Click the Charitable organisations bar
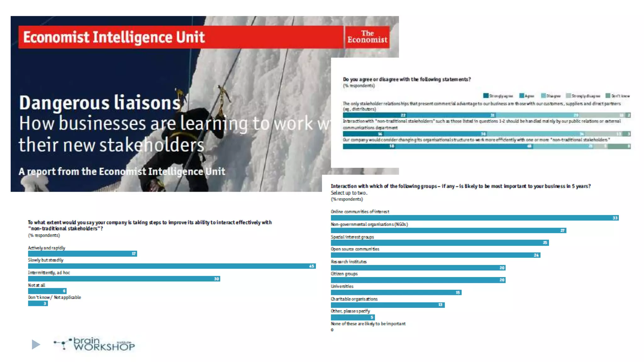644x362 pixels. [x=387, y=305]
